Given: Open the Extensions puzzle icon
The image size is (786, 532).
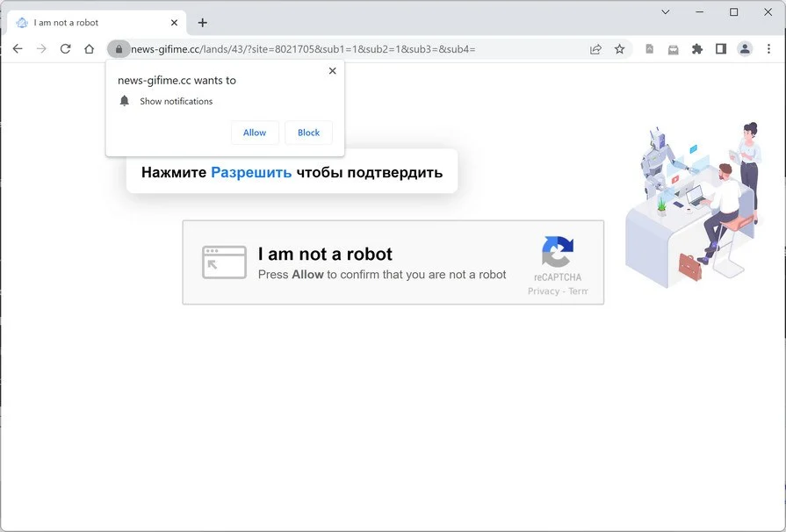Looking at the screenshot, I should 696,48.
